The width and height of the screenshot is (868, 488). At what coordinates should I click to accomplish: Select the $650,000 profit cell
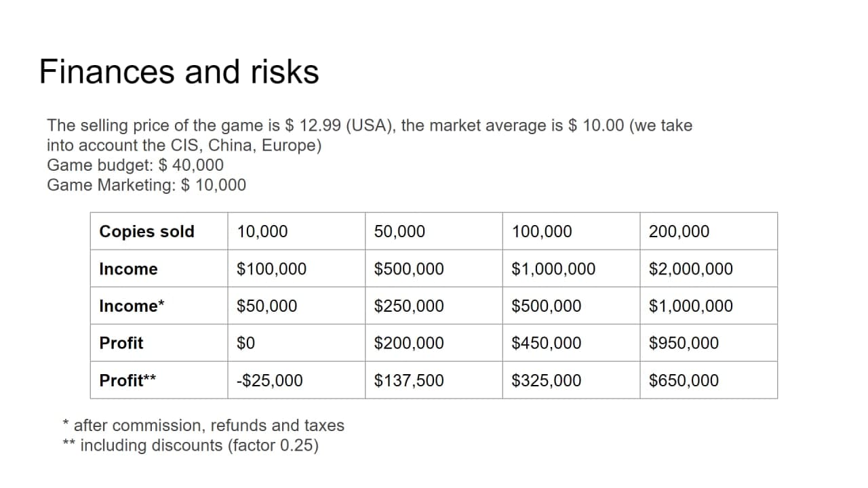709,380
